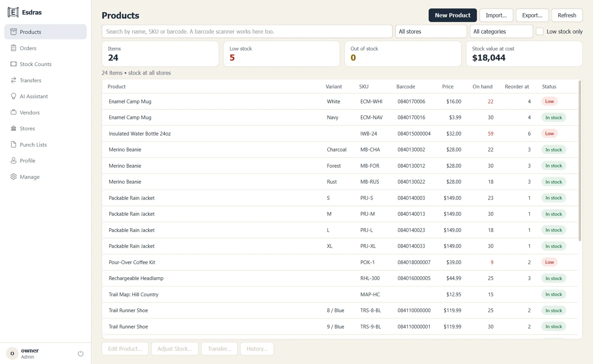Select the Trail Map: Hill Country row
593x364 pixels.
click(340, 294)
